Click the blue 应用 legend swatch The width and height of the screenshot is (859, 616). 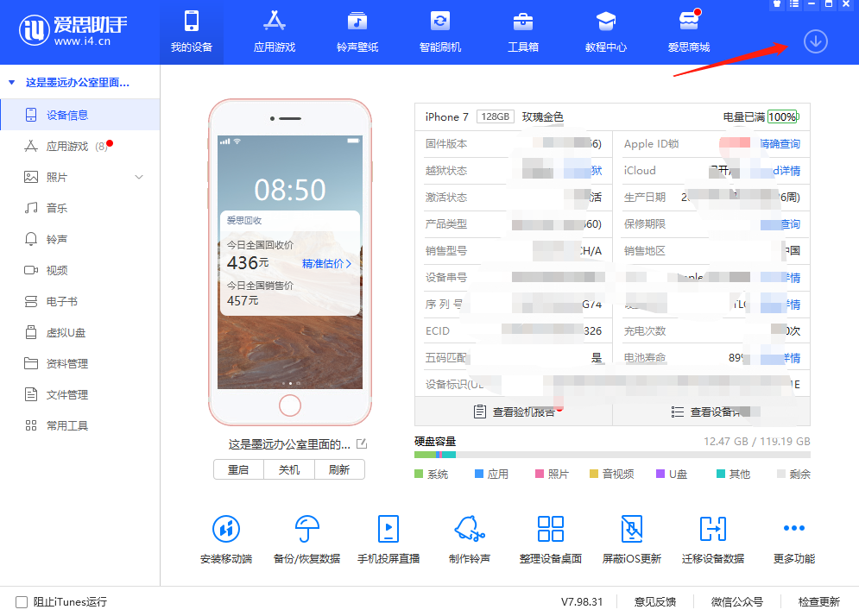pos(479,474)
